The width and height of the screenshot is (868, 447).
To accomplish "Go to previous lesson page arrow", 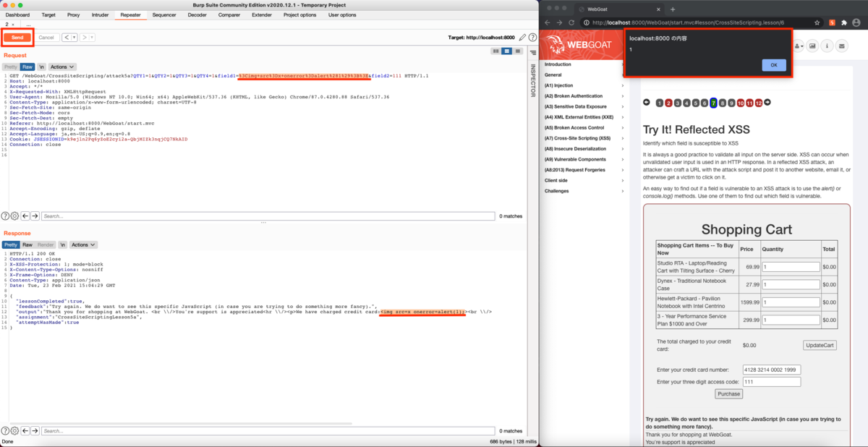I will tap(647, 103).
